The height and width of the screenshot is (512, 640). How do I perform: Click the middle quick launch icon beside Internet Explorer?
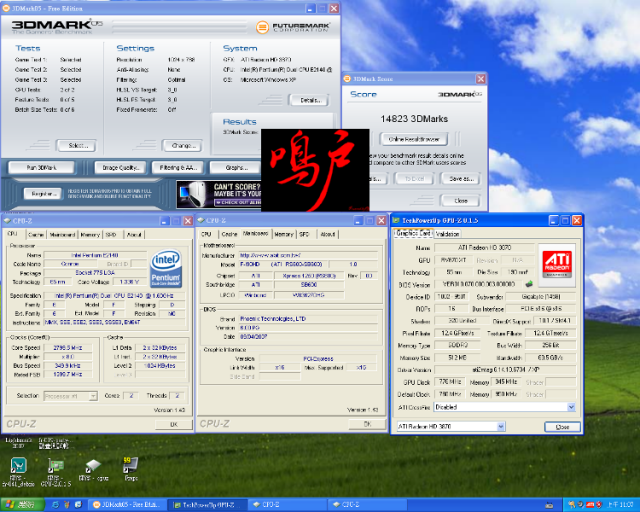point(67,505)
